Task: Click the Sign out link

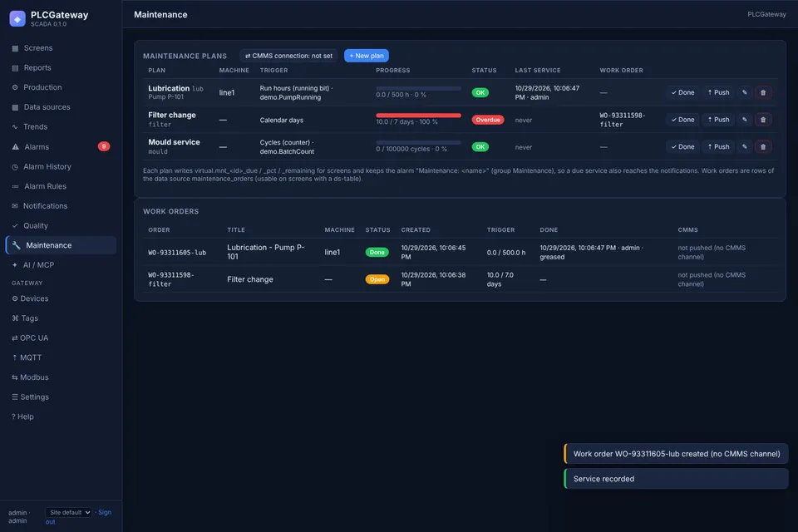Action: coord(105,512)
